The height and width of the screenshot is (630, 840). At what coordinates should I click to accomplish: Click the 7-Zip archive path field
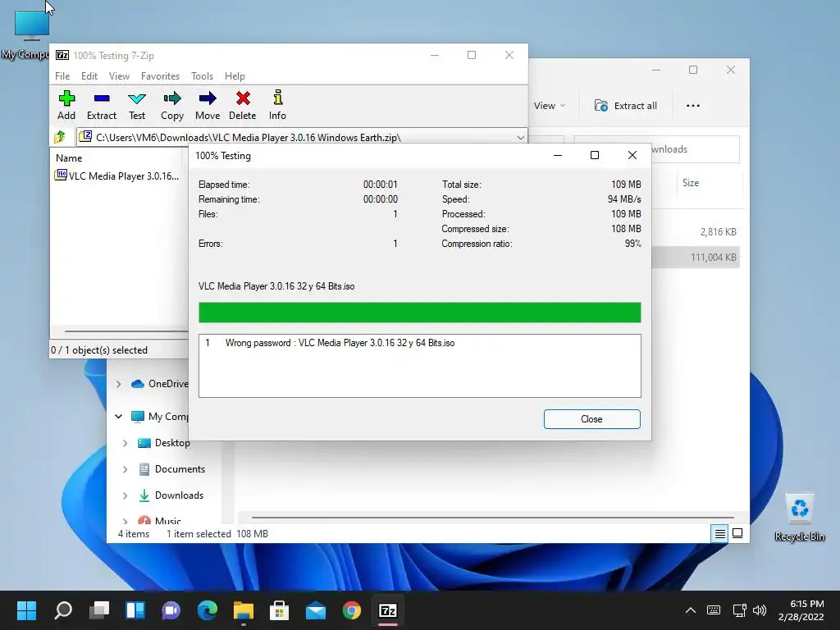click(x=302, y=137)
